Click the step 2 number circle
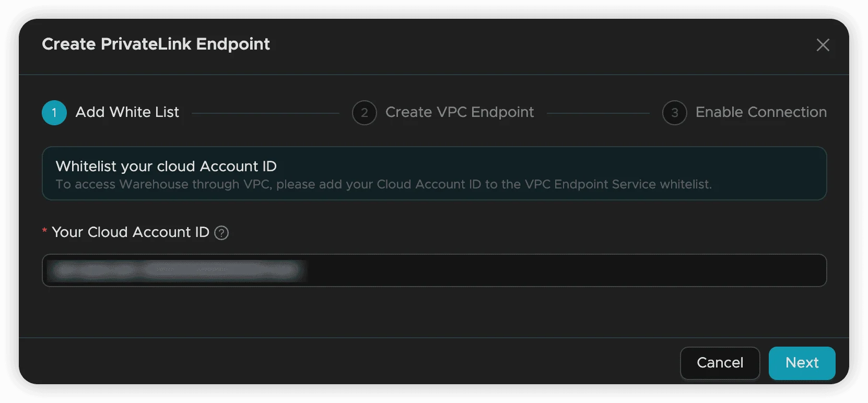Image resolution: width=868 pixels, height=403 pixels. pyautogui.click(x=365, y=113)
